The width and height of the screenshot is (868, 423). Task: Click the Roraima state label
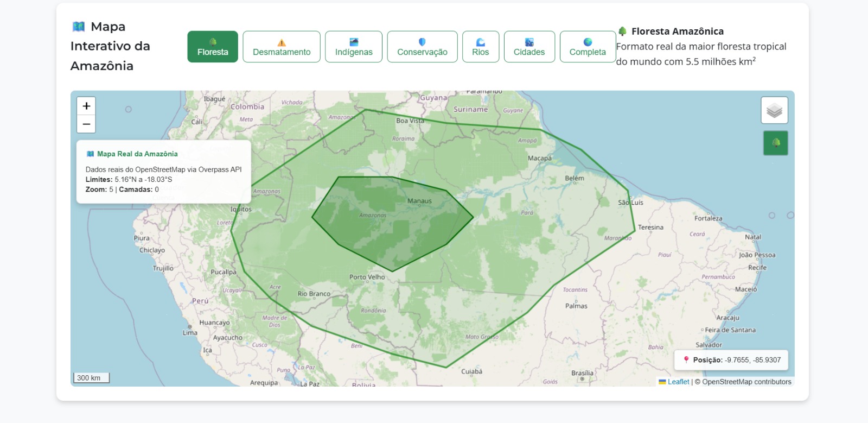403,138
